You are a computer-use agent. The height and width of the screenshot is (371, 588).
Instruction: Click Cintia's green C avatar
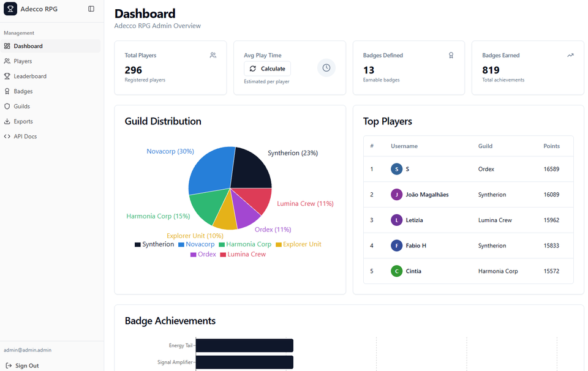[x=397, y=271]
